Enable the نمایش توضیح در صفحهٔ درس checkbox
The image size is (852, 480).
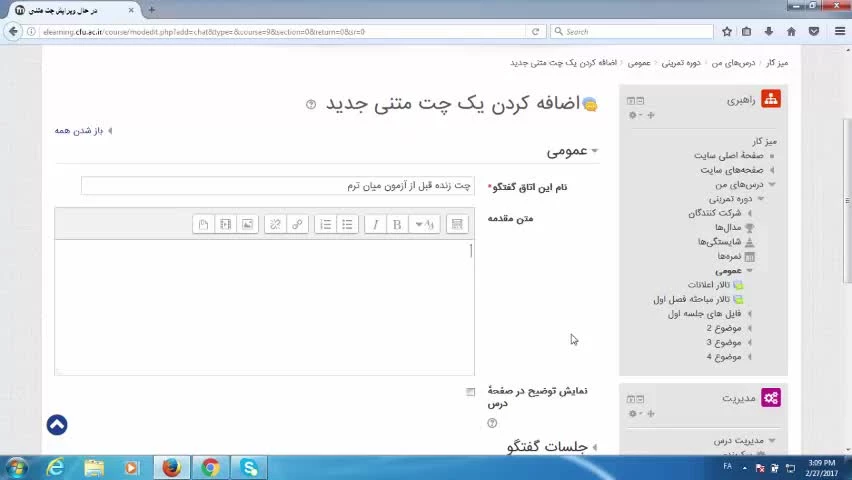point(471,392)
